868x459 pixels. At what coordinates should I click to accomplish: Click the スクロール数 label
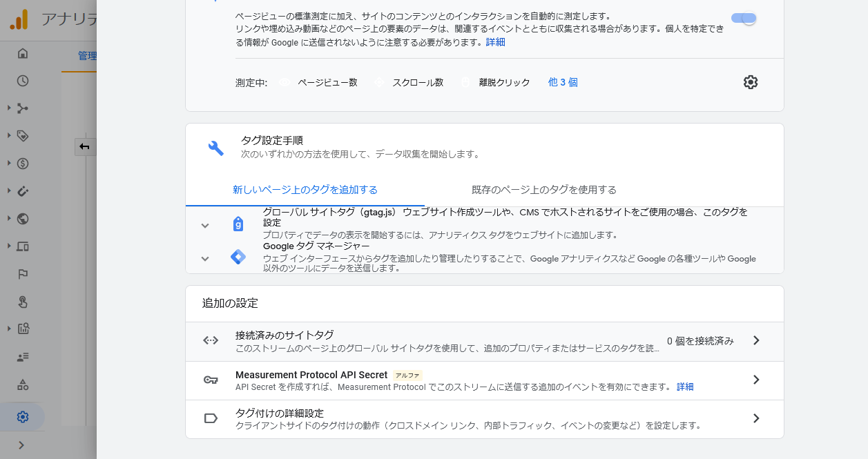click(418, 82)
